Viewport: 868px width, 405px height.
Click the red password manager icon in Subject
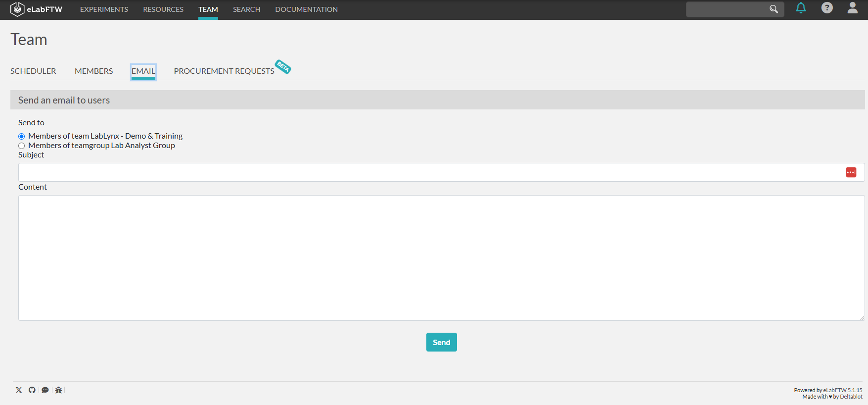pos(851,172)
